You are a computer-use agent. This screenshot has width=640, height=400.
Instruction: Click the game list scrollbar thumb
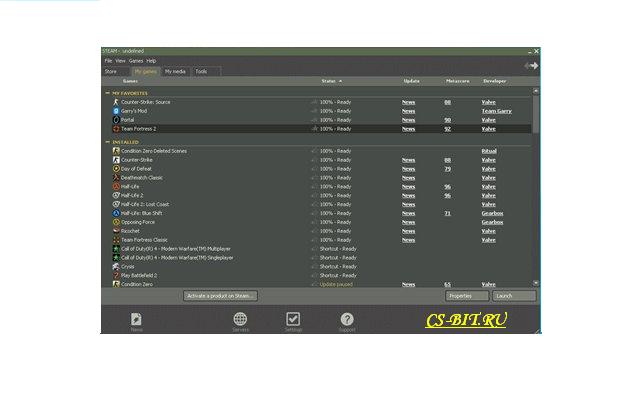(536, 114)
